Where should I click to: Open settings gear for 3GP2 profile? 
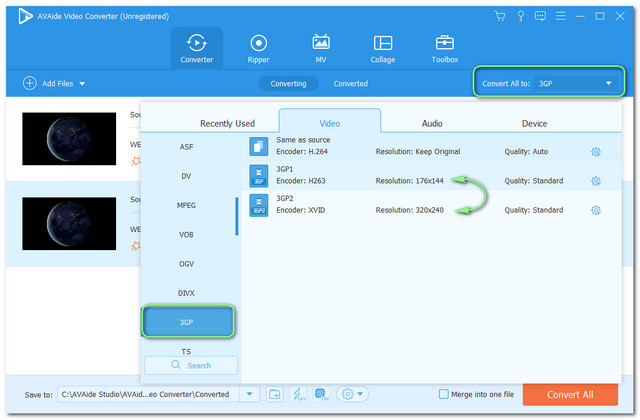(x=595, y=210)
